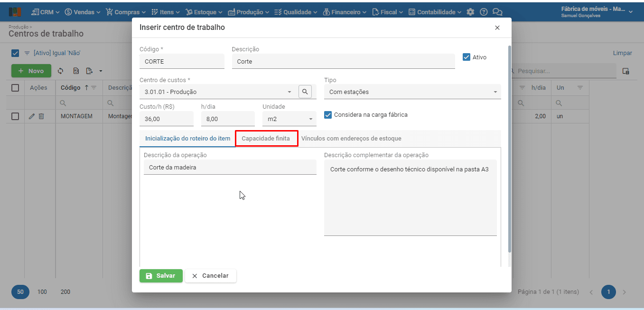Click the trash delete icon for MONTAGEM
The height and width of the screenshot is (310, 644).
[41, 116]
